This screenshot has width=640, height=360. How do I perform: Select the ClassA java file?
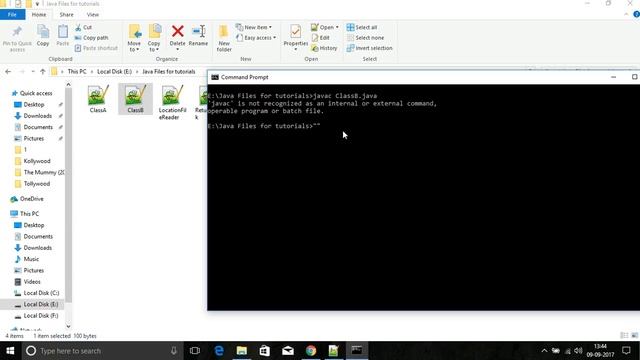(98, 99)
